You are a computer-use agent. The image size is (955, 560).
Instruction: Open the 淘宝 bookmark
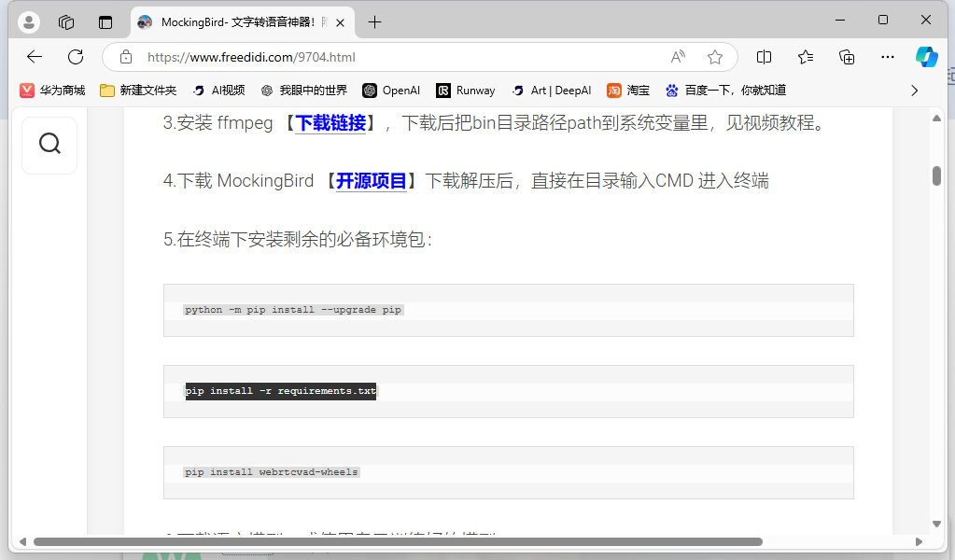coord(628,91)
